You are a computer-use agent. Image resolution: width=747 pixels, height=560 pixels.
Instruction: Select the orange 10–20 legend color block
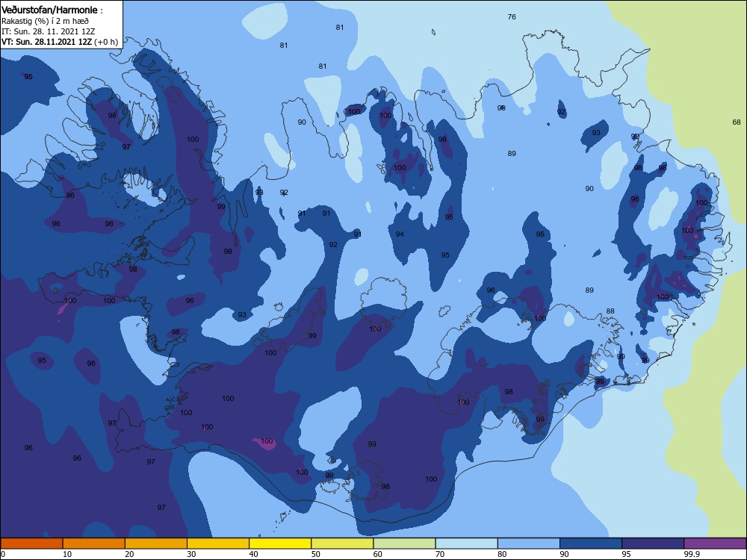[x=94, y=544]
